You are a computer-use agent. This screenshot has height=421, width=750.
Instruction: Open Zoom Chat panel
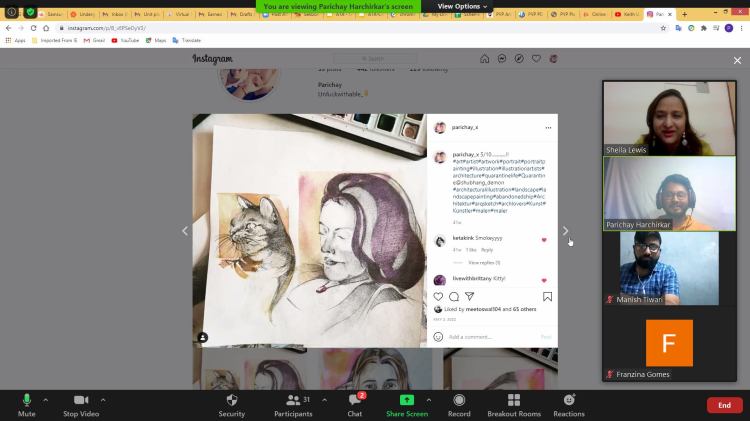[354, 404]
